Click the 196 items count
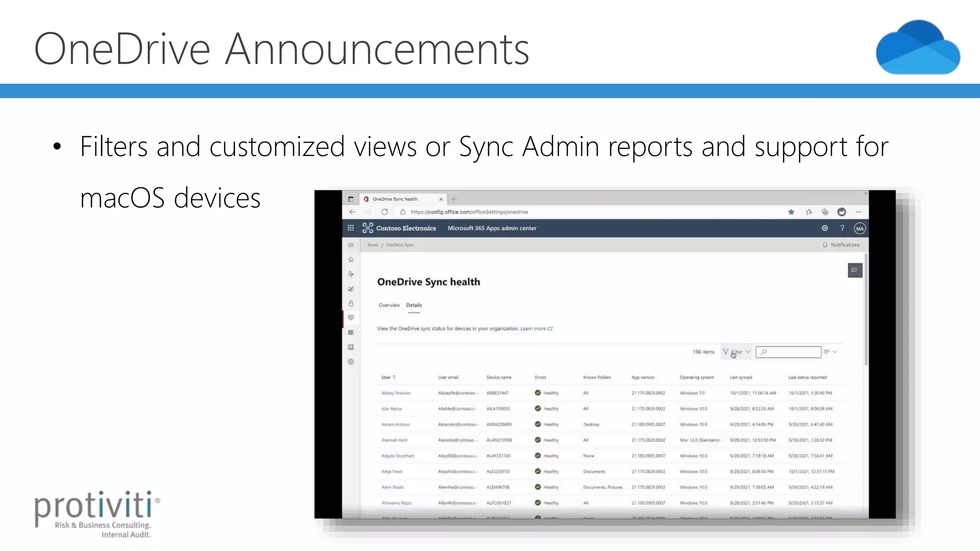The width and height of the screenshot is (980, 551). (703, 352)
